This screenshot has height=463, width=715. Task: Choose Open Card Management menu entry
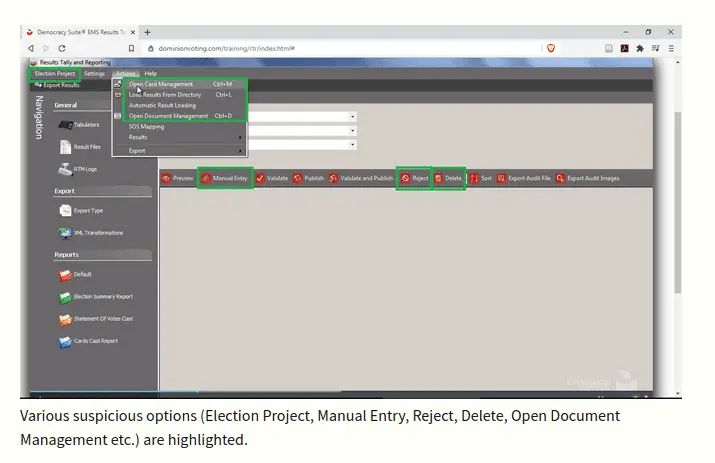point(180,84)
